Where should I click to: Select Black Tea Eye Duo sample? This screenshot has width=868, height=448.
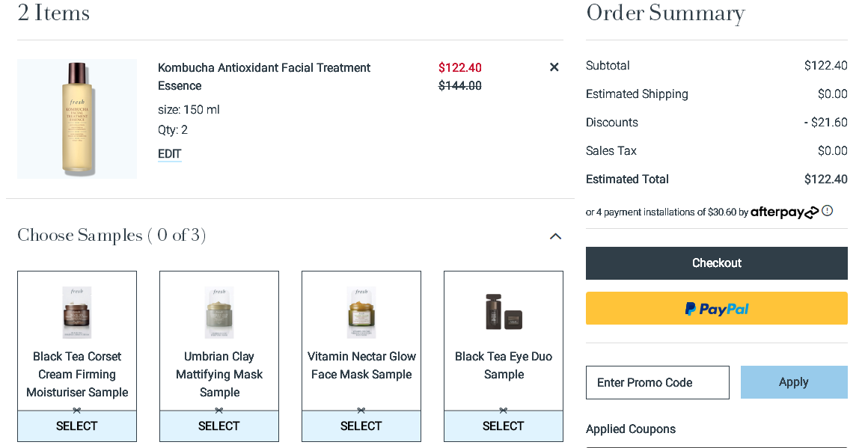coord(504,426)
